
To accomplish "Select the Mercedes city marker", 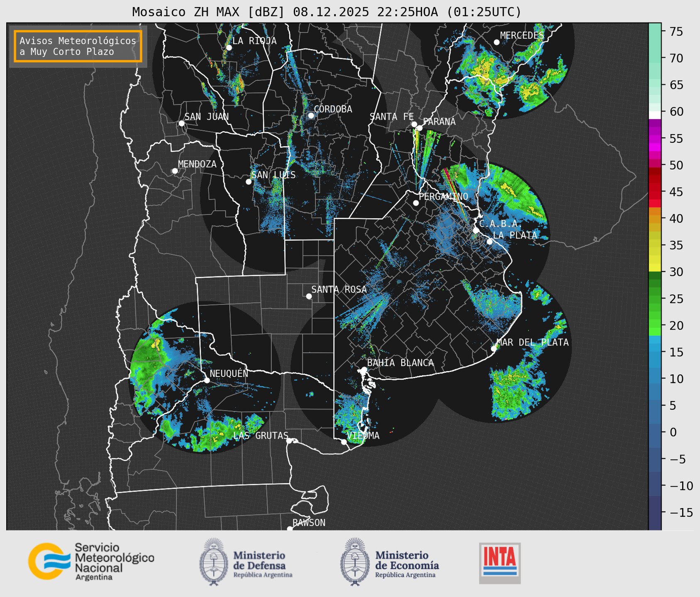I will (496, 42).
